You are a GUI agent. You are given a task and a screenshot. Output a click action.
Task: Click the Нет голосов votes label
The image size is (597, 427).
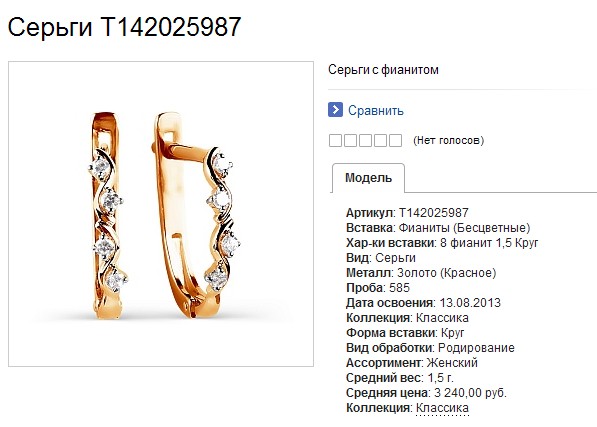449,140
